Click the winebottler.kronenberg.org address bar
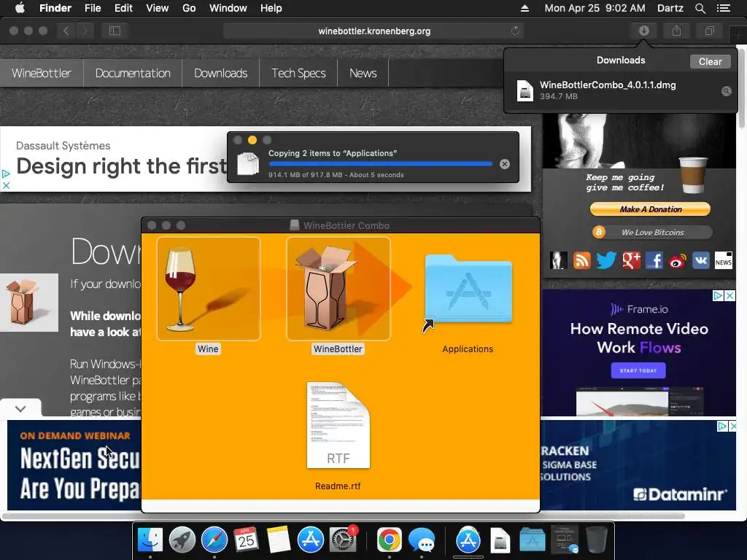 [x=374, y=31]
